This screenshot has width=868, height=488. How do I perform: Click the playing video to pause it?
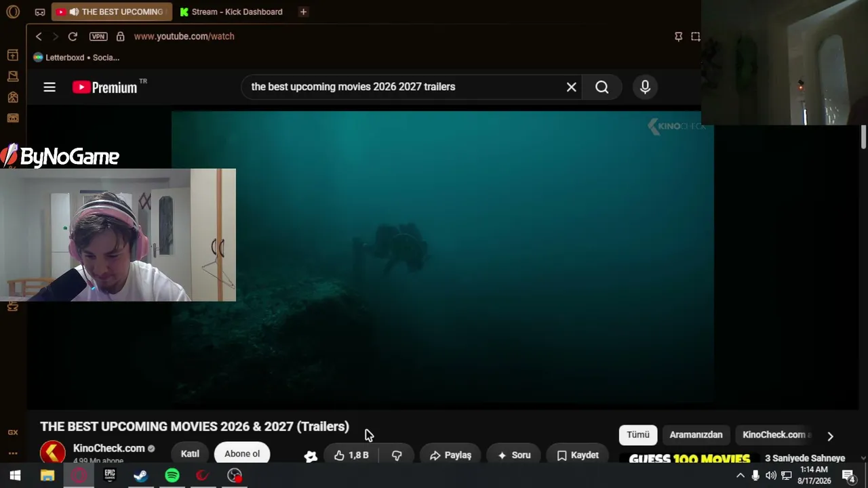[x=442, y=258]
